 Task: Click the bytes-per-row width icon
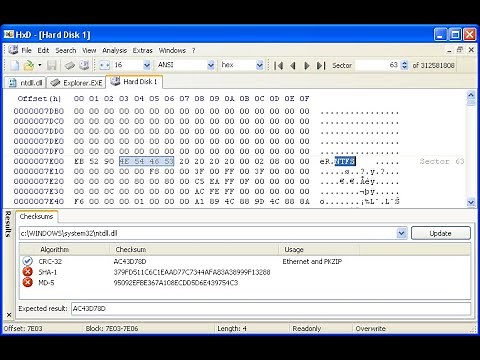[105, 65]
